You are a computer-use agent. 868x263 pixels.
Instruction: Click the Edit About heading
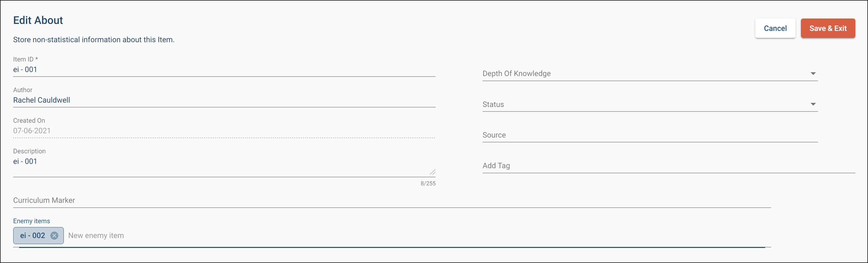(38, 20)
